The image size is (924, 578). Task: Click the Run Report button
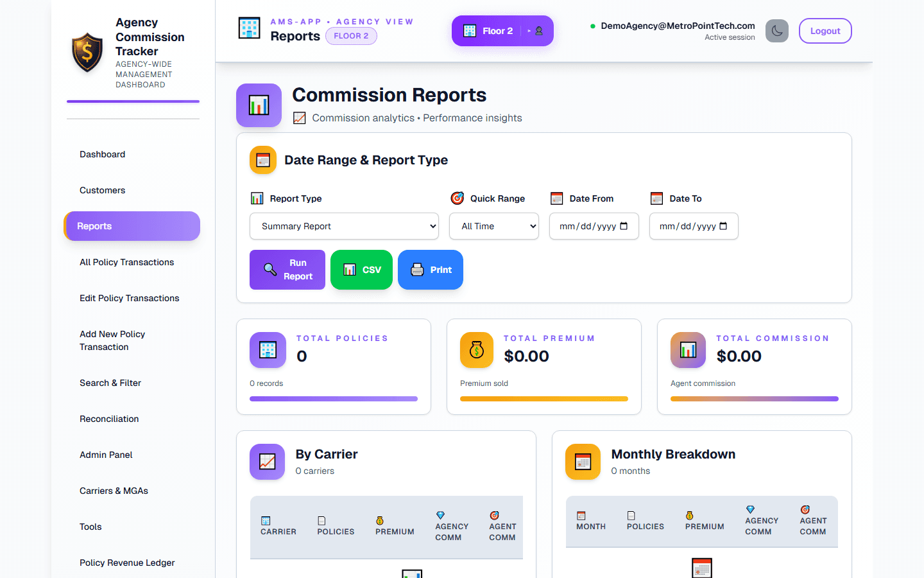(x=287, y=270)
